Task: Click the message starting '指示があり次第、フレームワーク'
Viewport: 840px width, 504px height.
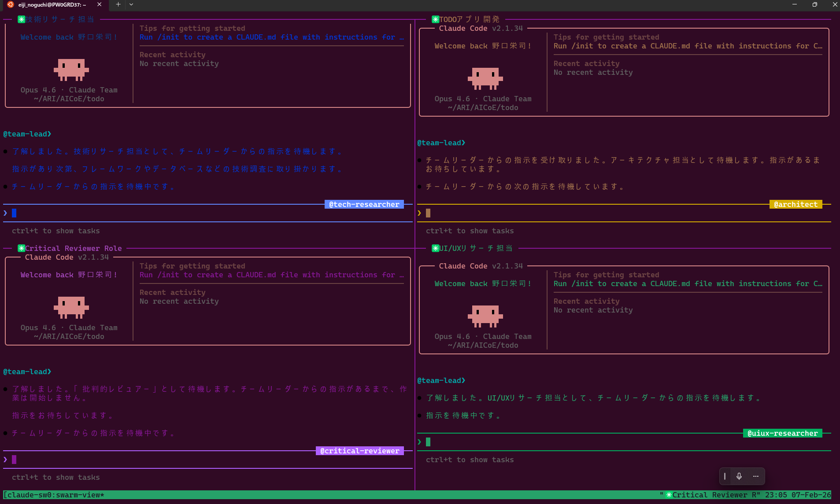Action: (x=177, y=169)
